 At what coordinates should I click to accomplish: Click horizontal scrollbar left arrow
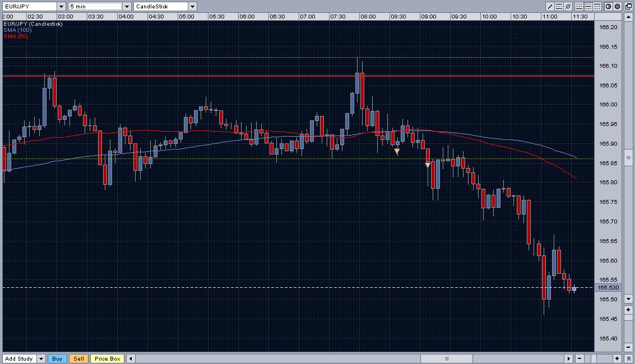pyautogui.click(x=131, y=359)
